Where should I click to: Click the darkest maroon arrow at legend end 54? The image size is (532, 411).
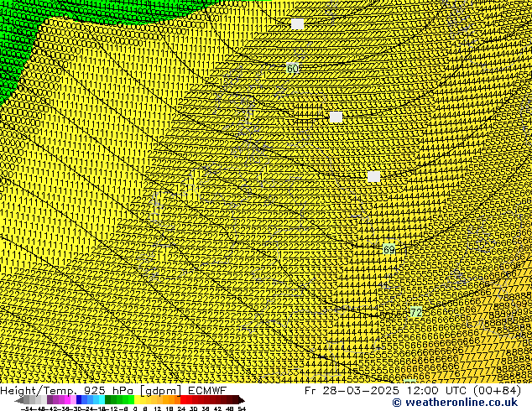[x=242, y=400]
